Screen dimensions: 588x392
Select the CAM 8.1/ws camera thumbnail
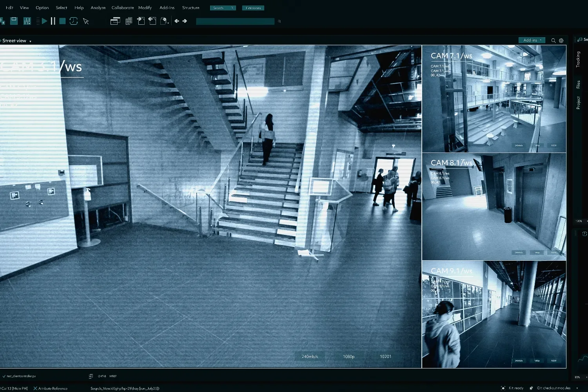tap(494, 207)
